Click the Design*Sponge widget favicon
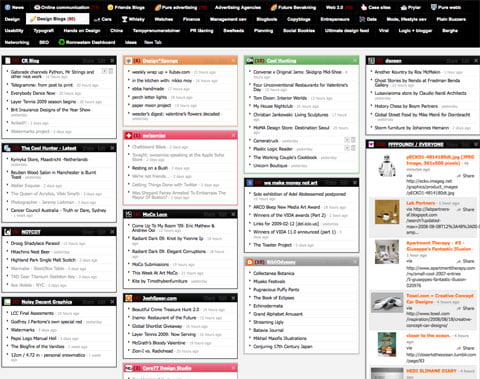The height and width of the screenshot is (379, 480). pos(129,61)
